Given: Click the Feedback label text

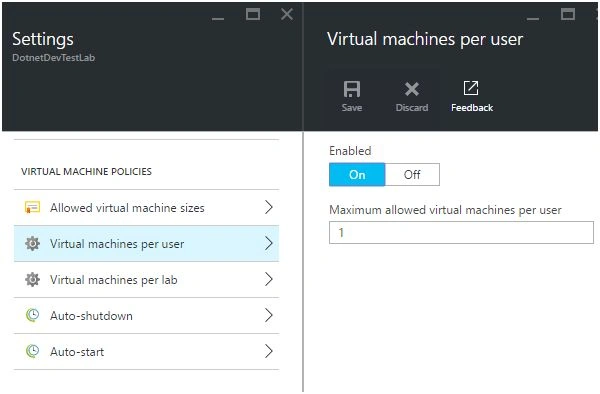Looking at the screenshot, I should click(472, 108).
